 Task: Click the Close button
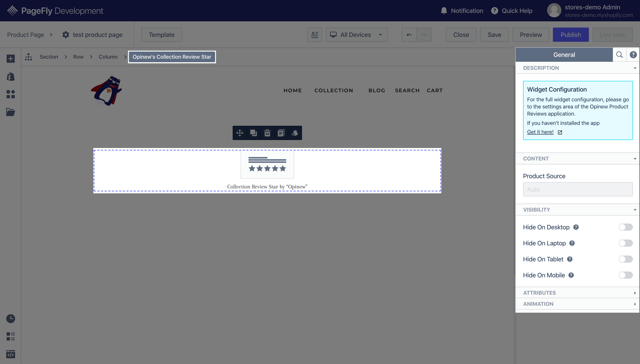(461, 35)
